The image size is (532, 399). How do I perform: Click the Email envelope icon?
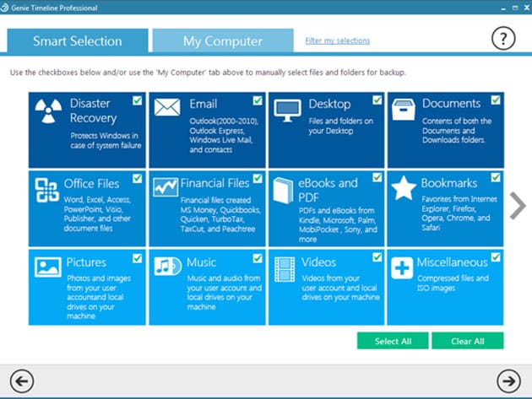pos(167,107)
